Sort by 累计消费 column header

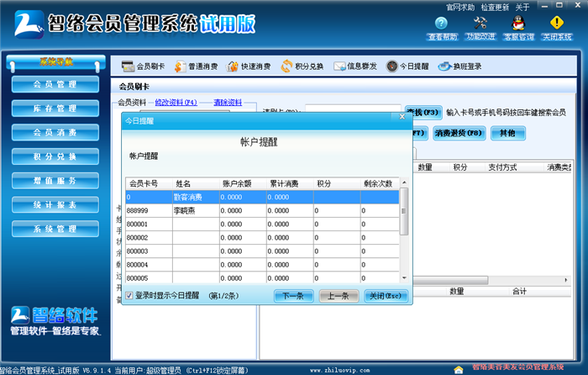click(x=290, y=183)
